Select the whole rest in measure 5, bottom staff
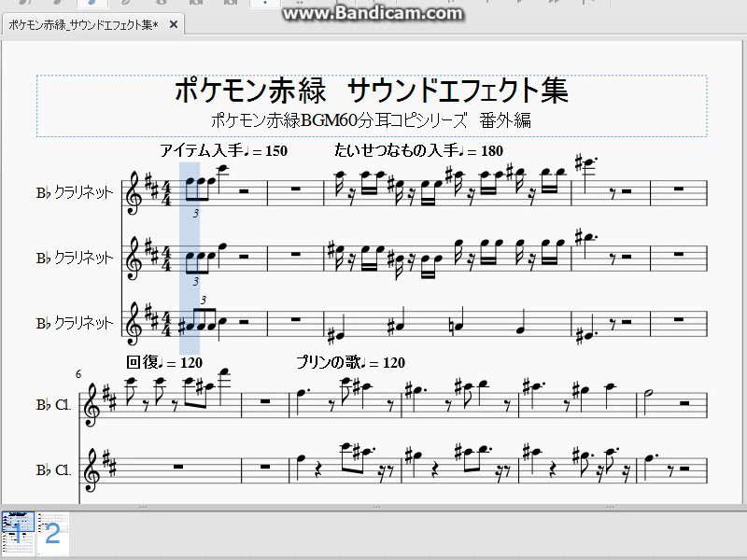The height and width of the screenshot is (560, 747). pyautogui.click(x=679, y=319)
